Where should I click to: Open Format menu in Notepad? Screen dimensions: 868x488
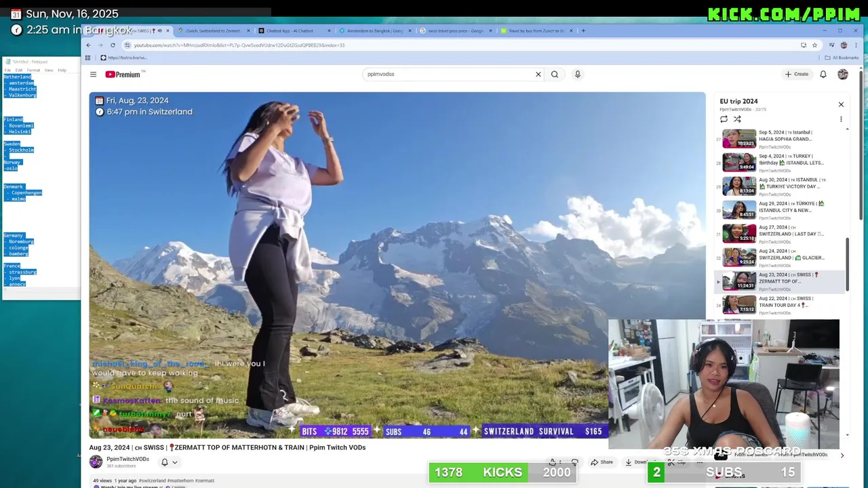coord(33,70)
